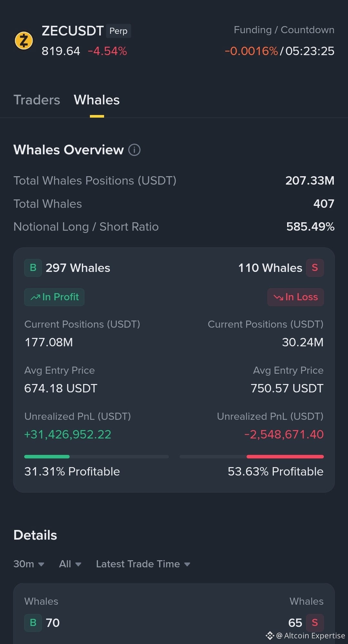Tap the Funding / Countdown label
The height and width of the screenshot is (644, 348).
click(x=284, y=30)
